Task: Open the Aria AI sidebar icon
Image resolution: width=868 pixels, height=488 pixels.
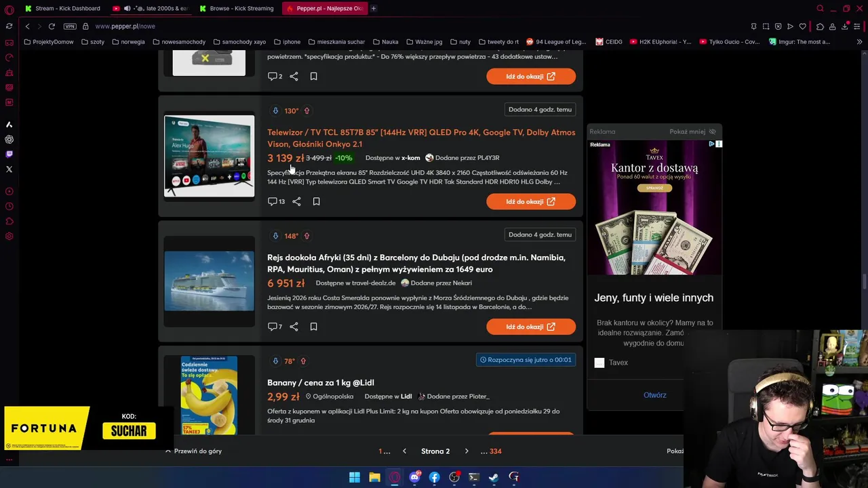Action: pyautogui.click(x=9, y=125)
